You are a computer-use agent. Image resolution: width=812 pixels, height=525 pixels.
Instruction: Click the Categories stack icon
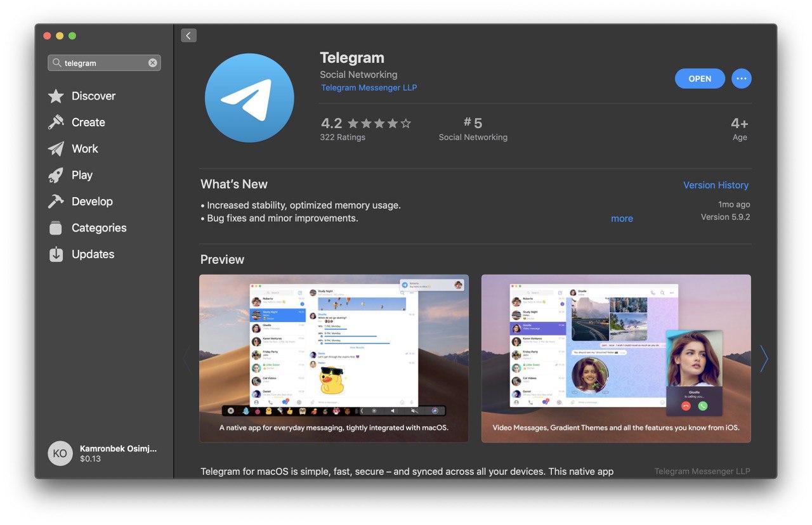pos(56,228)
